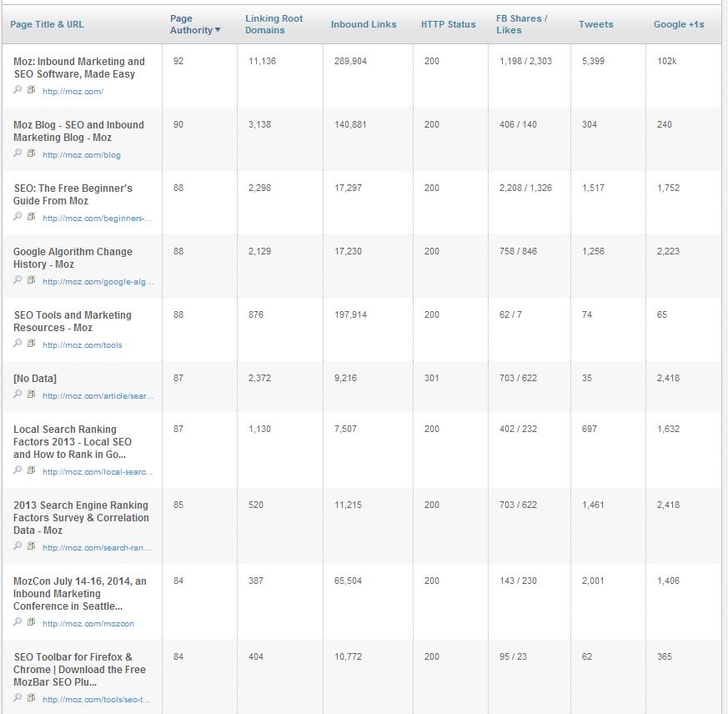The height and width of the screenshot is (714, 728).
Task: Open the http://moz.com/blog link
Action: pos(82,155)
